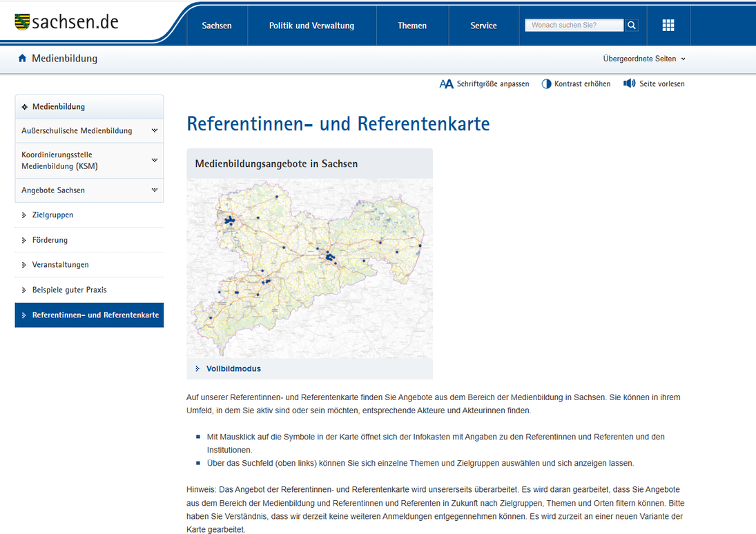Click the apps grid icon in the header
Screen dimensions: 756x534
point(668,24)
